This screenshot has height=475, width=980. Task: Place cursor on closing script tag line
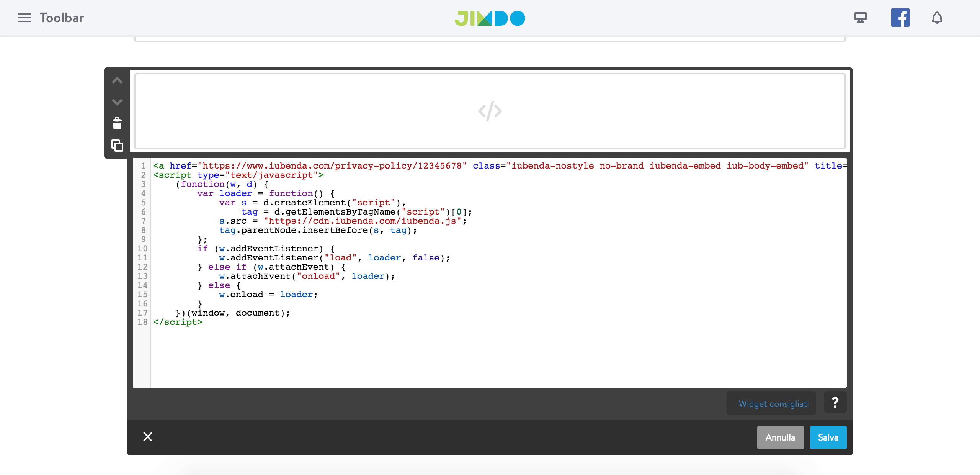pos(178,322)
